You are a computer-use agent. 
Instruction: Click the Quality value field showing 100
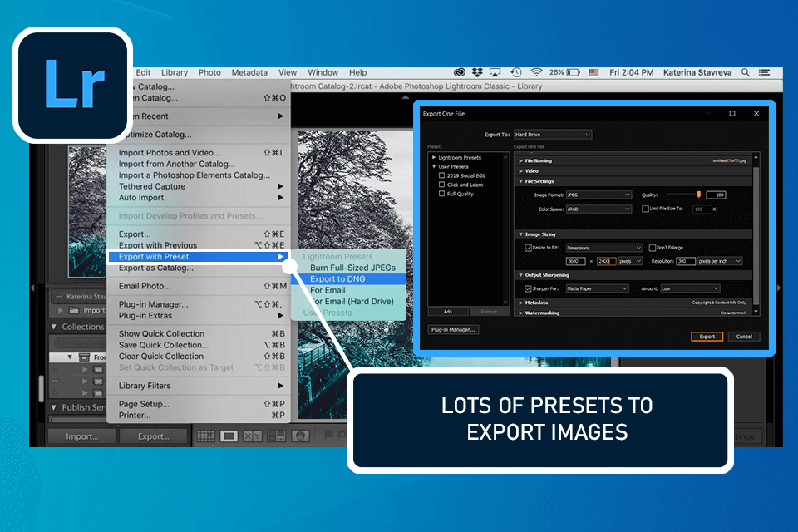[x=716, y=195]
